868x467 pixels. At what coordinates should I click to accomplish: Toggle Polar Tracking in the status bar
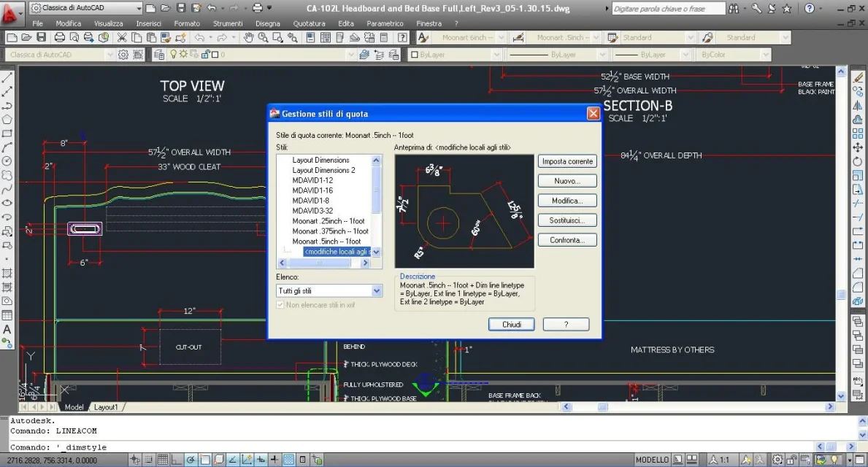[x=191, y=459]
